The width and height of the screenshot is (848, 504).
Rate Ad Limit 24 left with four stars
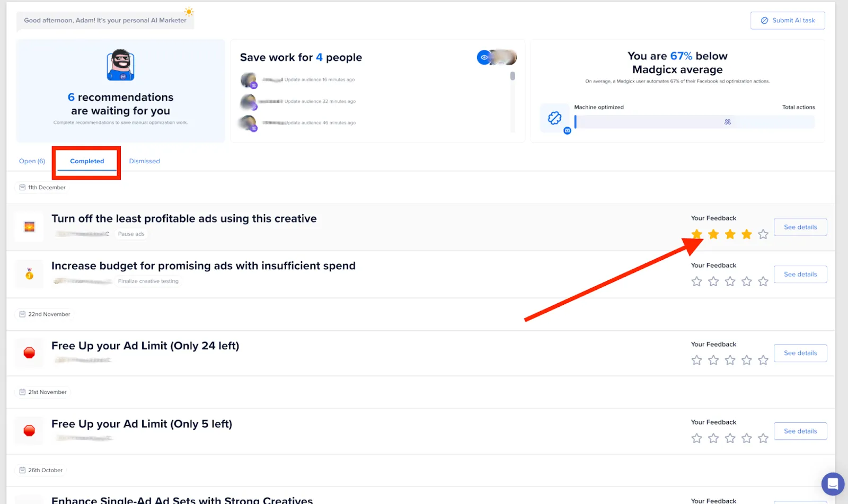pyautogui.click(x=747, y=360)
